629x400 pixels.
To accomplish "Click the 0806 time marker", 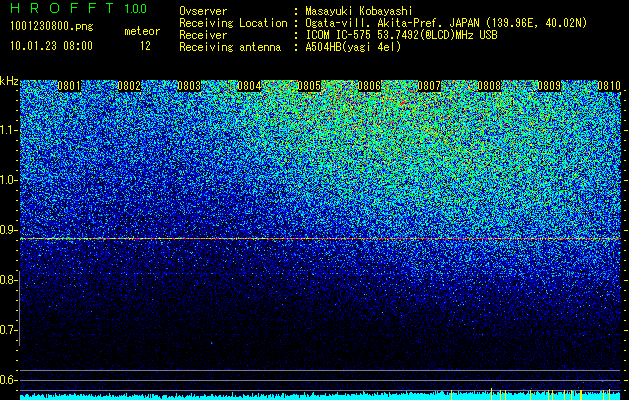I will coord(369,86).
